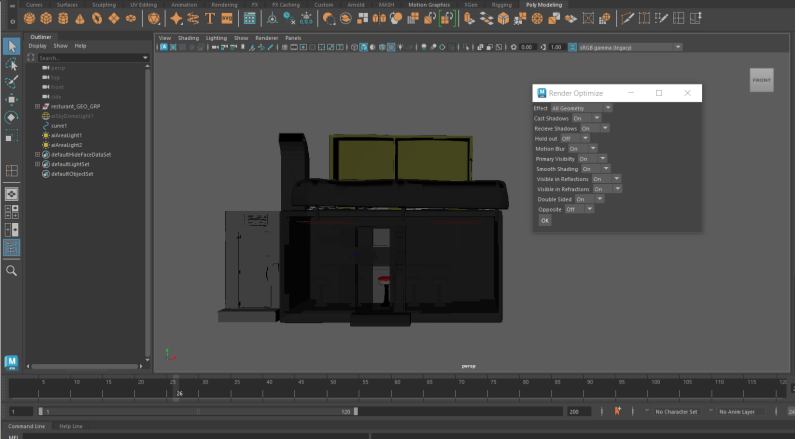800x439 pixels.
Task: Activate the Lasso select tool
Action: point(11,64)
